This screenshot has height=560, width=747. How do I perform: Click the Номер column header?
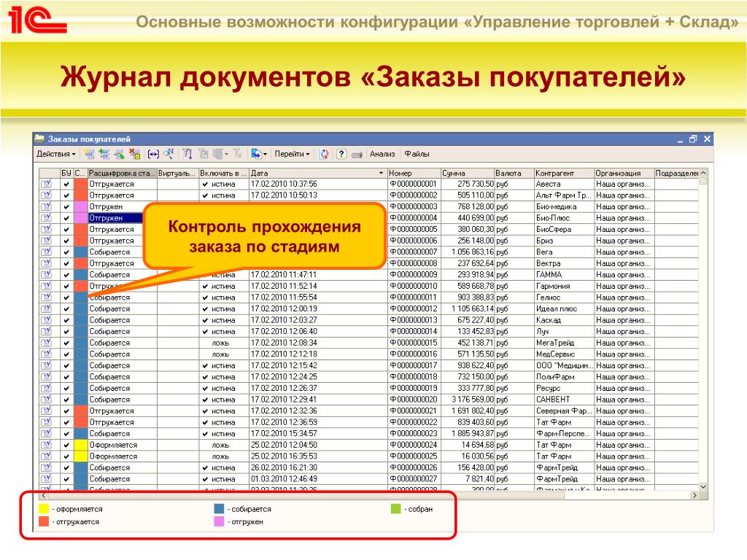pos(414,174)
